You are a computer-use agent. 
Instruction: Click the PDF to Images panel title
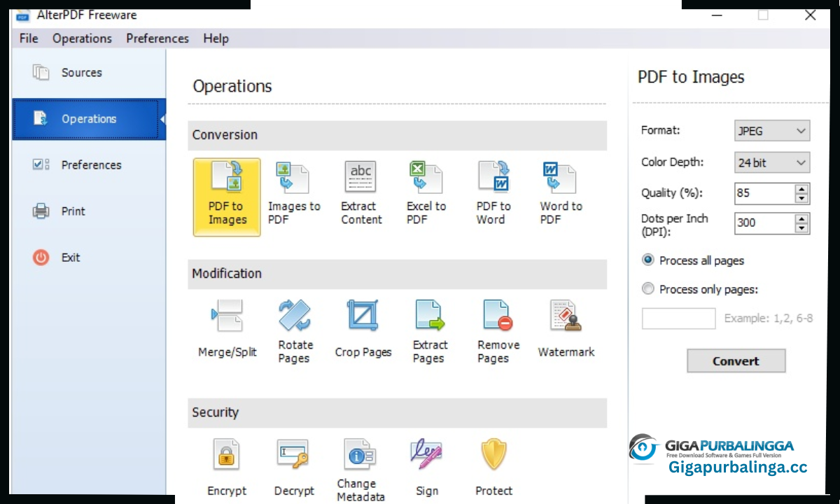tap(691, 77)
